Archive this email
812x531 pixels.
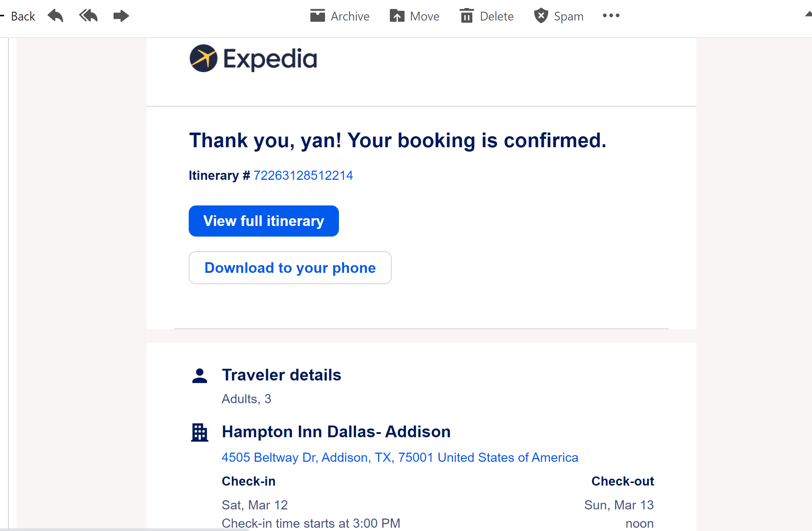(x=340, y=16)
